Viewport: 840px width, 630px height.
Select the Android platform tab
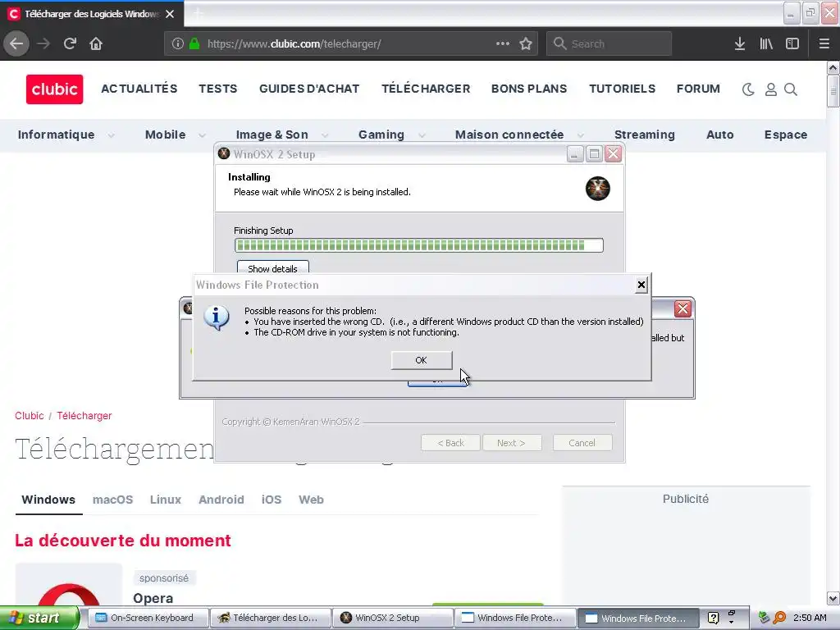(221, 500)
